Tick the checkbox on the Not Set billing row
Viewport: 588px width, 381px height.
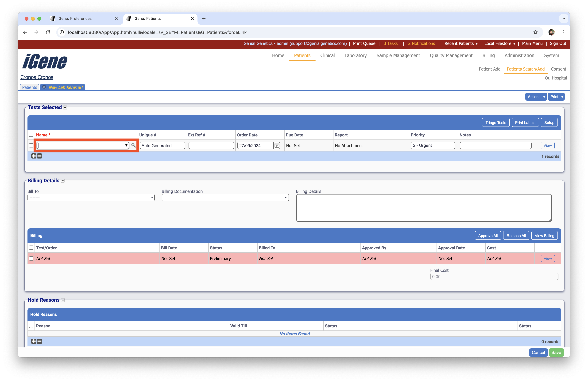coord(31,258)
